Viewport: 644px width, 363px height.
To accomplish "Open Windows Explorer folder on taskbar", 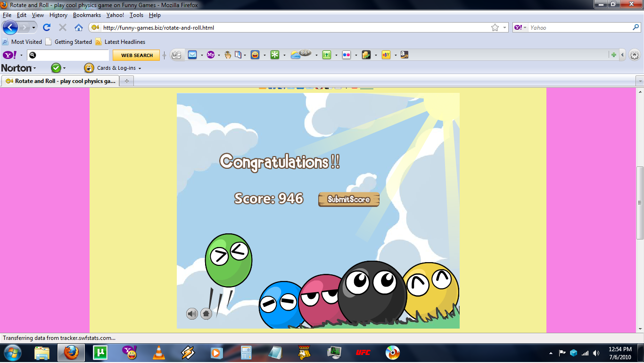I will [42, 353].
